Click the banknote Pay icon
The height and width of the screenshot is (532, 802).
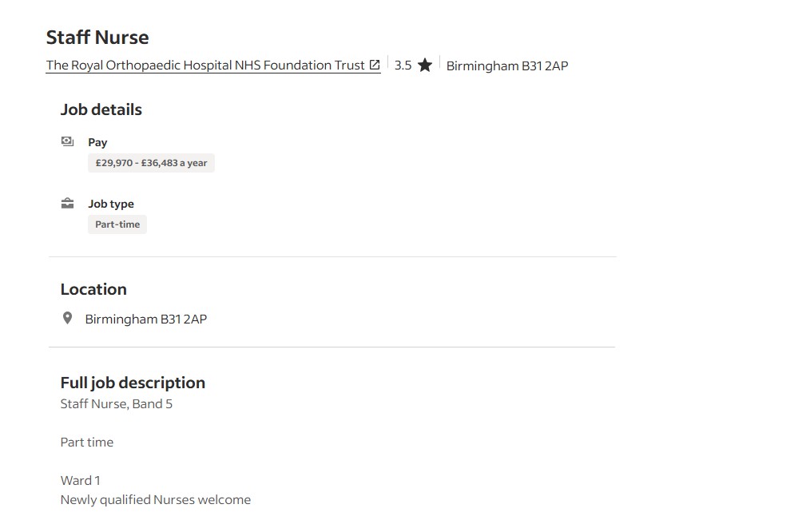click(68, 141)
